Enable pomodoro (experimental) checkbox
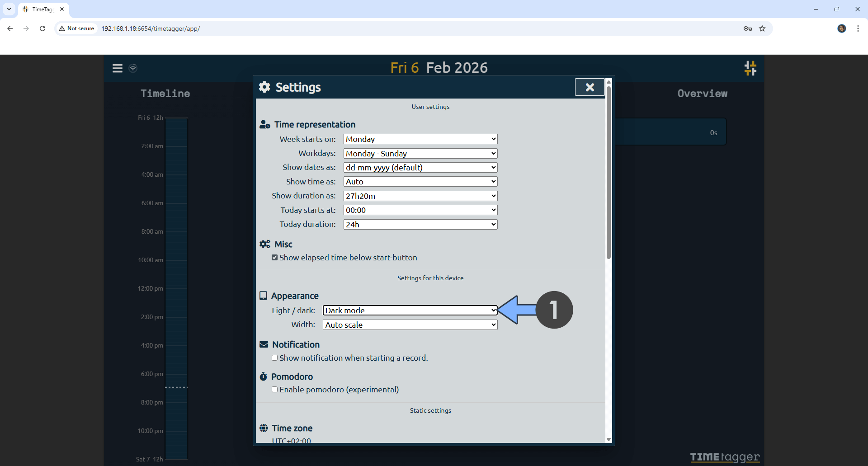The width and height of the screenshot is (868, 466). (274, 390)
